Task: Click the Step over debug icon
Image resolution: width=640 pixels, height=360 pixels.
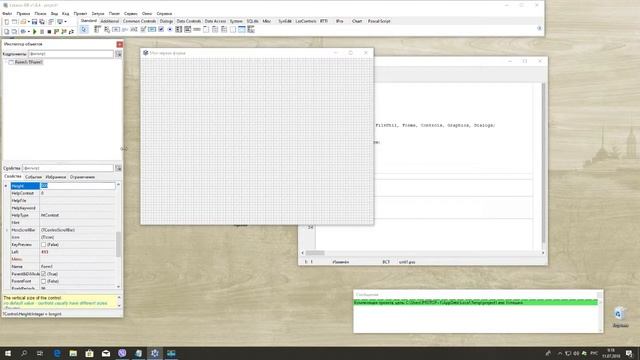Action: coord(64,31)
